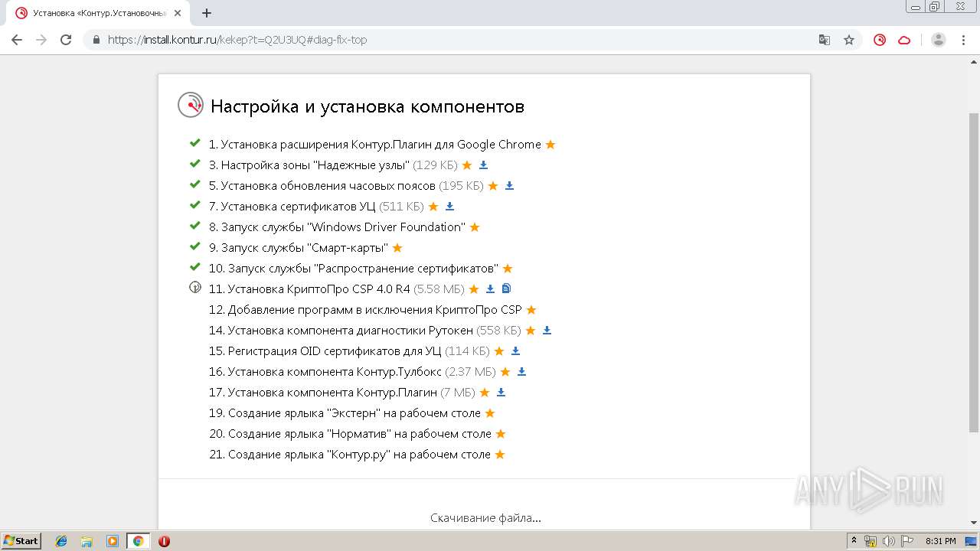Download the сертификатов УЦ package
This screenshot has height=551, width=980.
tap(449, 207)
